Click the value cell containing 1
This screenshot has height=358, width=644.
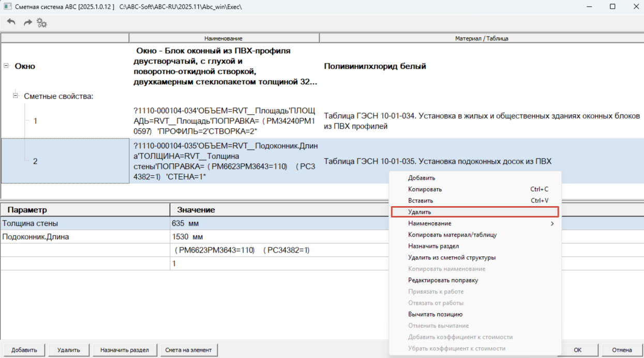click(279, 263)
